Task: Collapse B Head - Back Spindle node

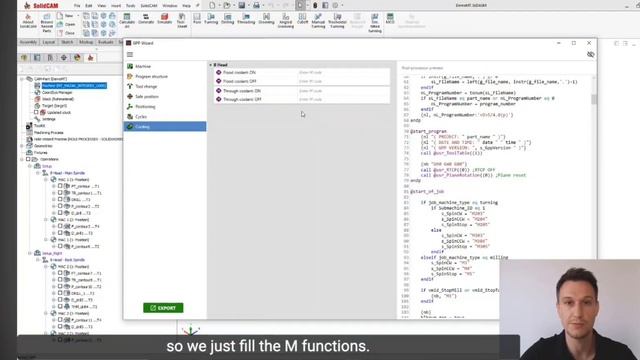Action: coord(38,260)
